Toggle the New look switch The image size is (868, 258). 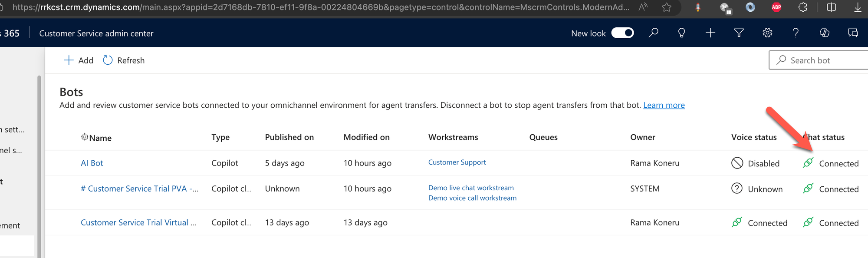(622, 33)
